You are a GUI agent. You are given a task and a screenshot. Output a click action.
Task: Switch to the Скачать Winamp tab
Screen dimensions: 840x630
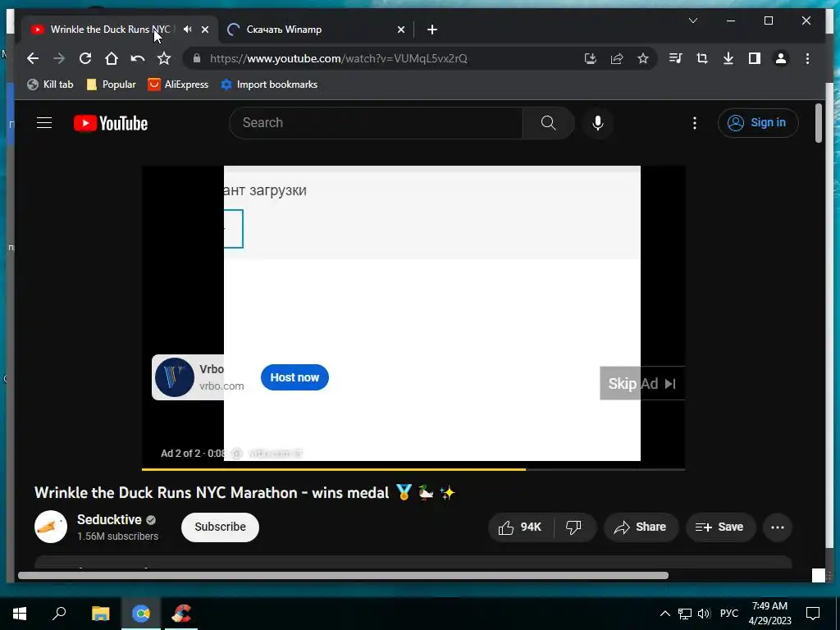(315, 30)
